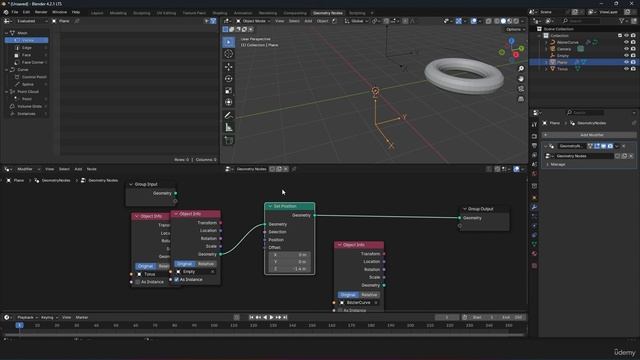Select the Add Cube tool

[x=229, y=140]
